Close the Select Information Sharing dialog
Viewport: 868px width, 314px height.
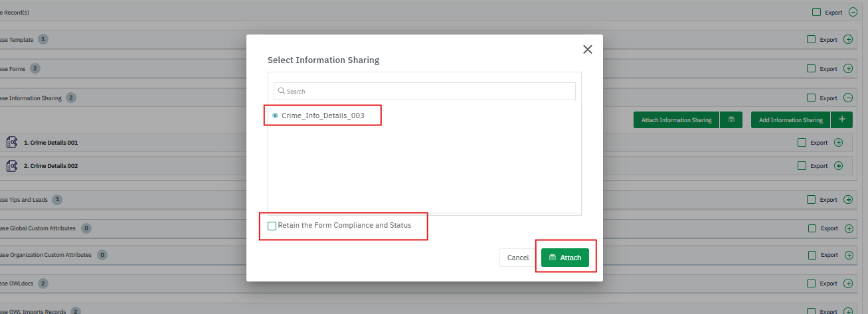pyautogui.click(x=587, y=49)
